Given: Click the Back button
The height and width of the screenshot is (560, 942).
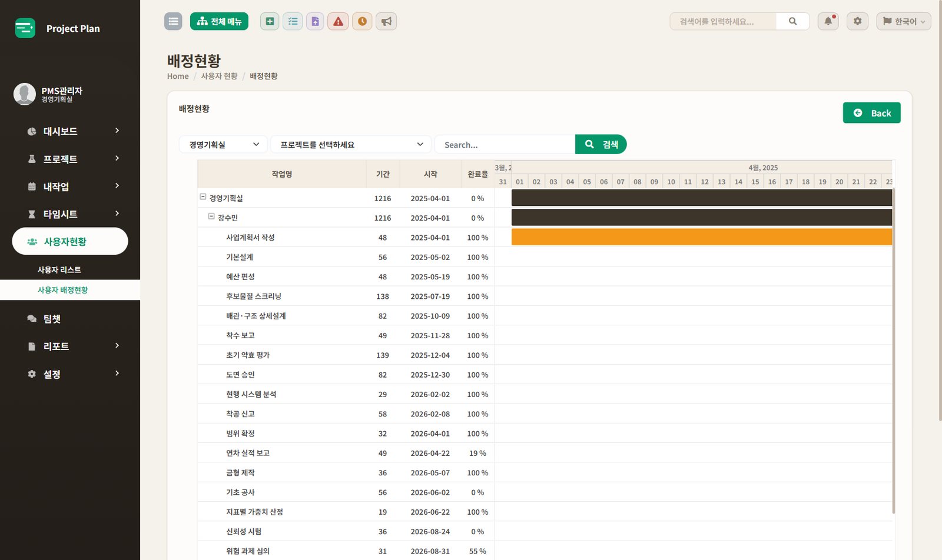Looking at the screenshot, I should [x=871, y=113].
